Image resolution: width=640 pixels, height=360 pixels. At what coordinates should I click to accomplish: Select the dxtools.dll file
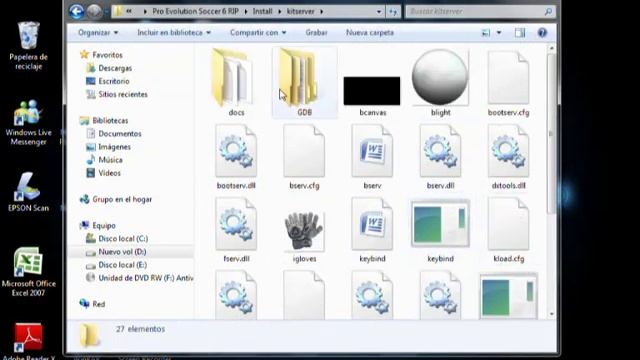pos(508,157)
